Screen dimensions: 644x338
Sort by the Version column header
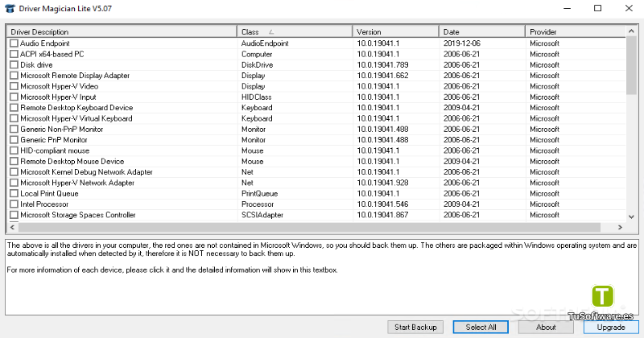pos(395,31)
